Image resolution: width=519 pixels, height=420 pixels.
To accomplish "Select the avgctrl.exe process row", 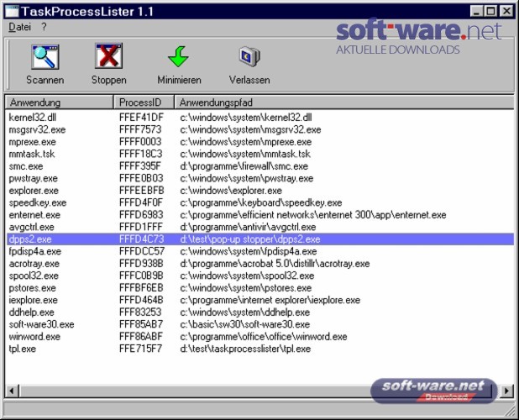I will coord(260,227).
